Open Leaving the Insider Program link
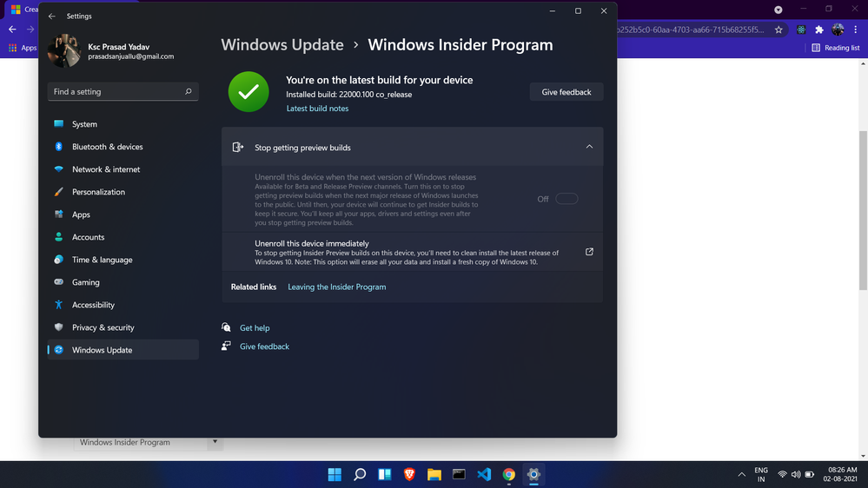This screenshot has width=868, height=488. [x=336, y=287]
